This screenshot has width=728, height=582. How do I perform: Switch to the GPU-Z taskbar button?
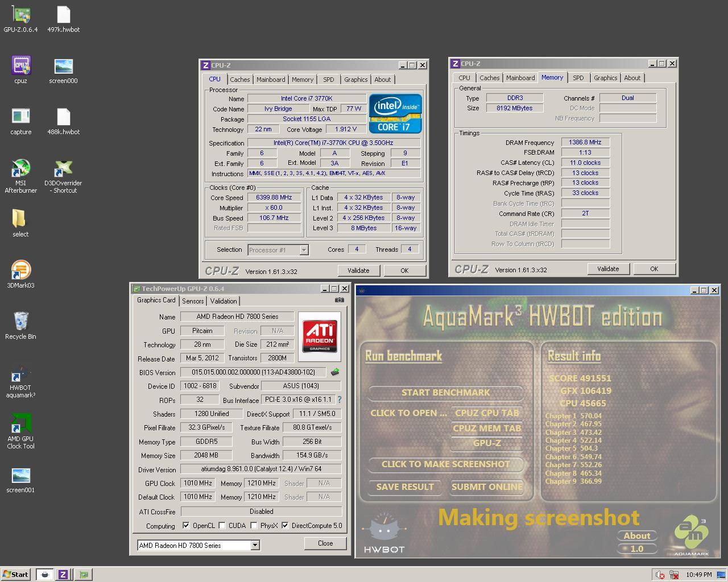[x=84, y=575]
